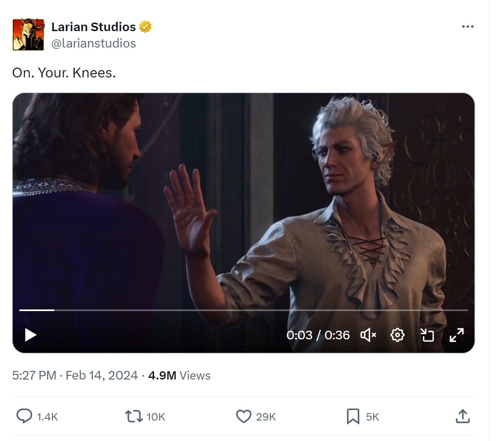Click the gold verified badge
Image resolution: width=504 pixels, height=441 pixels.
click(145, 27)
